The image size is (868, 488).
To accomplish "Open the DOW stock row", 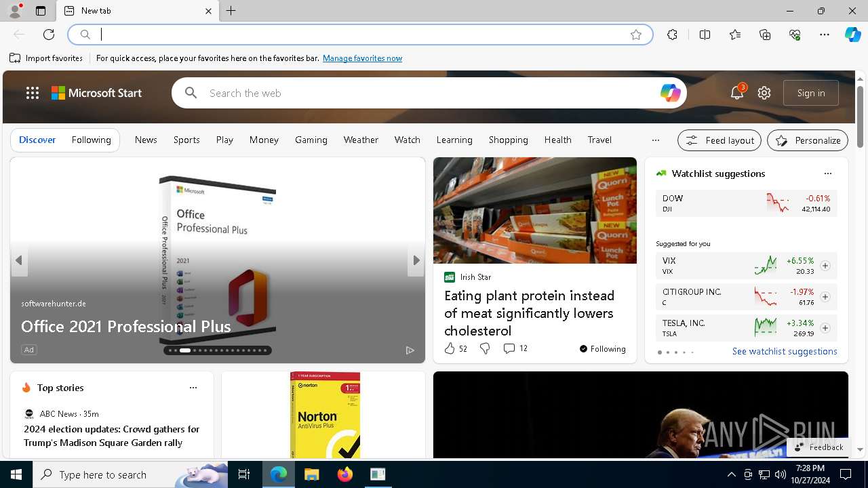I will tap(746, 203).
